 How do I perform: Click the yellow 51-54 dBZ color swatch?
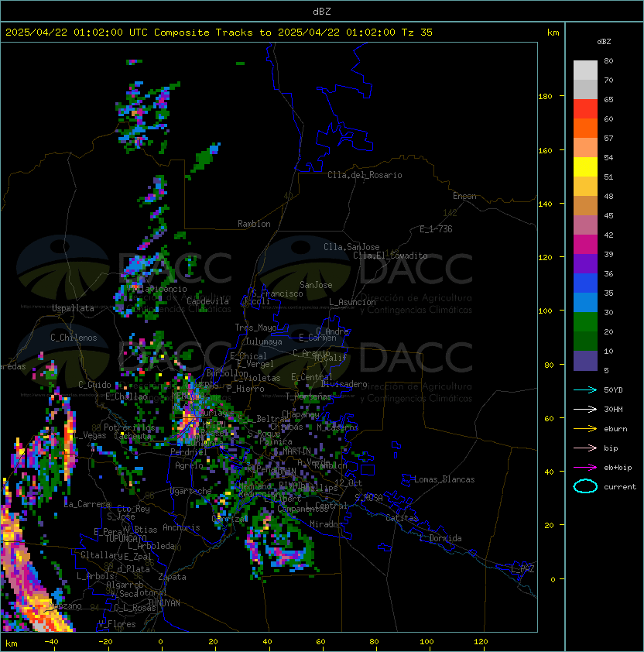tap(585, 167)
